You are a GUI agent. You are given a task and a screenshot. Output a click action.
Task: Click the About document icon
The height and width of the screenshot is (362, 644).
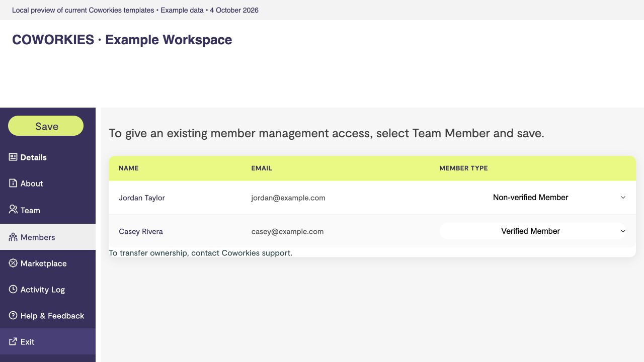[x=13, y=183]
